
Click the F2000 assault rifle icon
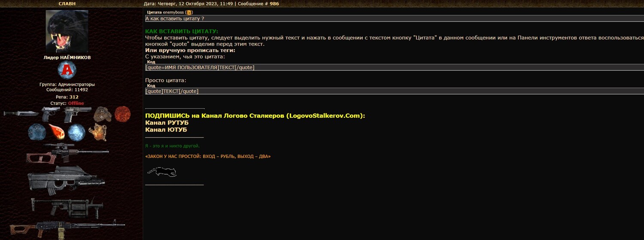[x=66, y=178]
